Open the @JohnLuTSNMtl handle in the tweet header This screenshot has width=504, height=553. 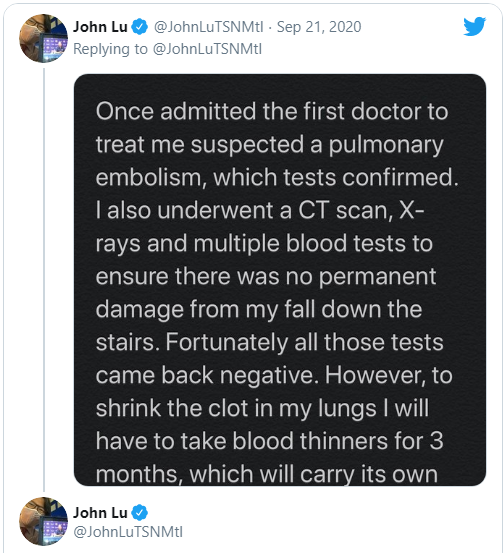point(208,27)
